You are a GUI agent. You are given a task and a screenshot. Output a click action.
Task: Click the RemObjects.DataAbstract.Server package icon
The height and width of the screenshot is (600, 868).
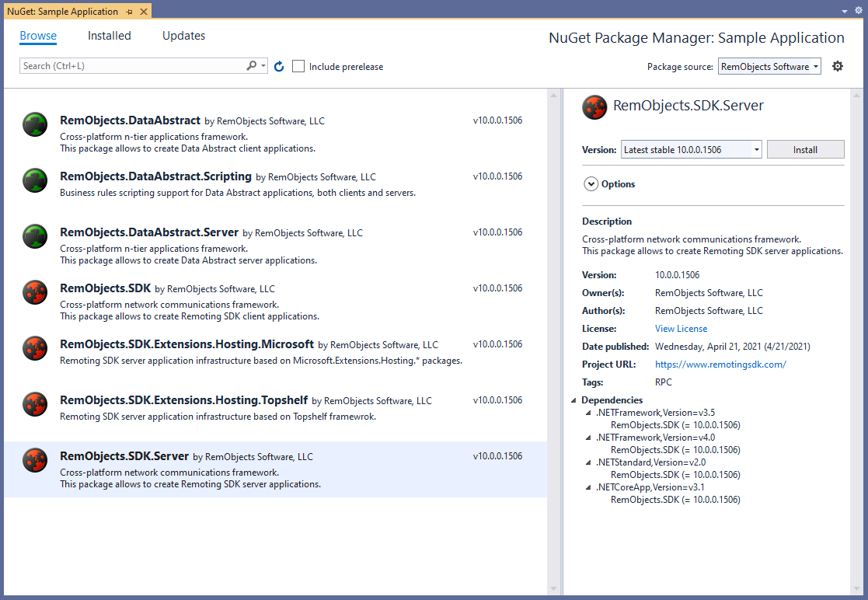coord(35,236)
